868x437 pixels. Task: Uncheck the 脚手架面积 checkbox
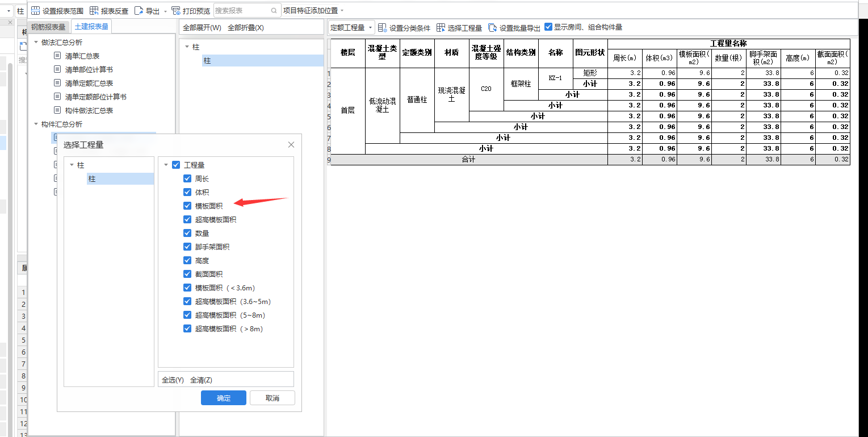click(187, 247)
